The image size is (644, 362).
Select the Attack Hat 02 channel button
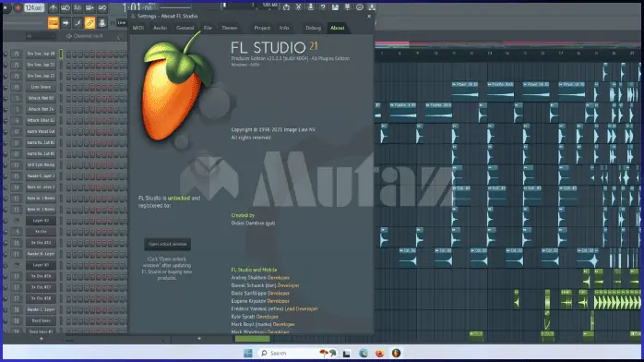42,98
